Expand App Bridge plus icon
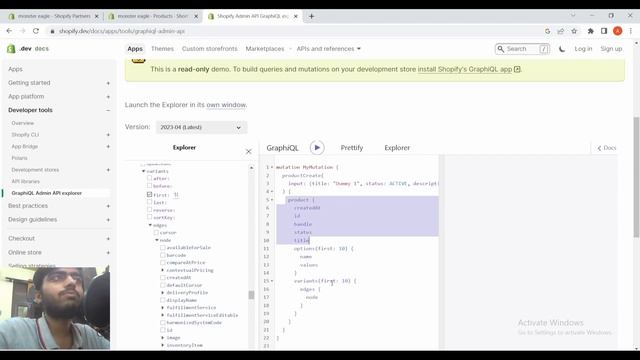Viewport: 640px width, 360px height. point(108,147)
